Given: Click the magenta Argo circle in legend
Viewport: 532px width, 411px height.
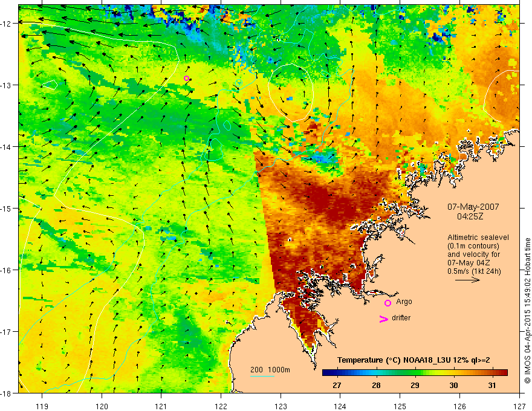Looking at the screenshot, I should tap(388, 303).
